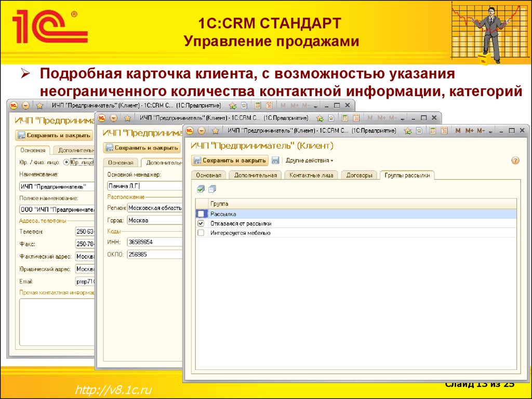The width and height of the screenshot is (532, 399).
Task: Click the Основной менеджер input field
Action: pyautogui.click(x=144, y=186)
